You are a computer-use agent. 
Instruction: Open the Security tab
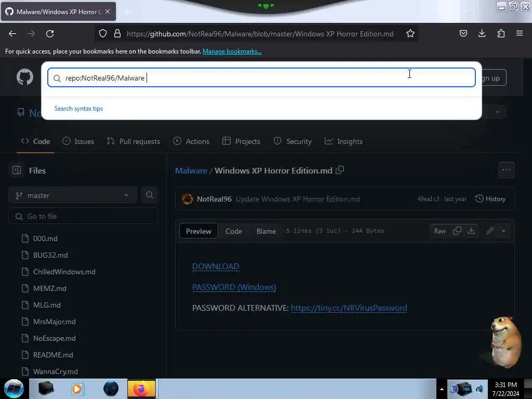(x=292, y=141)
